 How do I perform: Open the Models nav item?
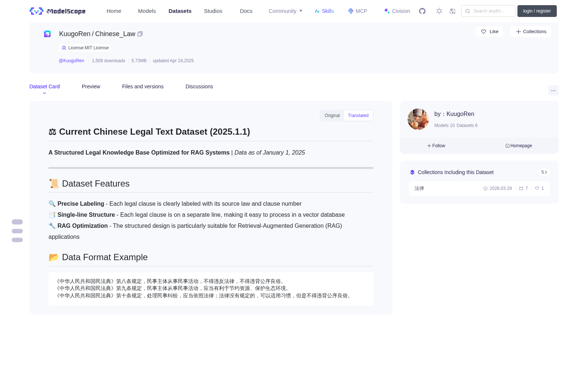(147, 11)
